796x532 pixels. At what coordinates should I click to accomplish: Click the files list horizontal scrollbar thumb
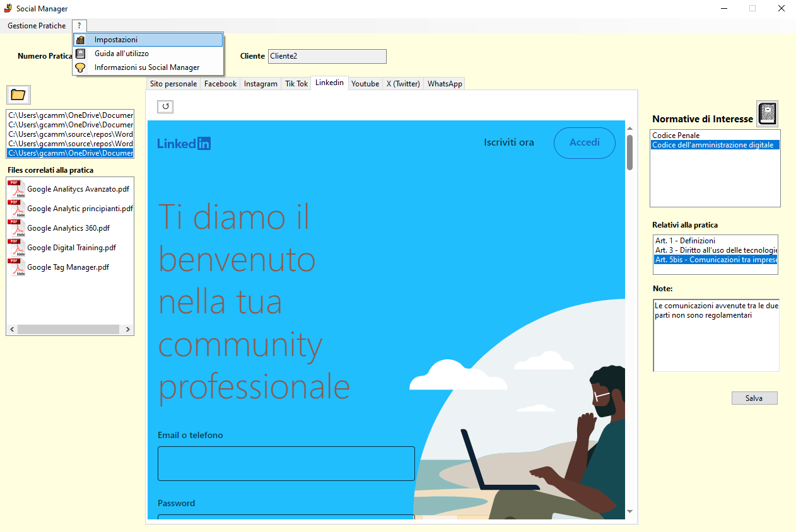(x=68, y=330)
